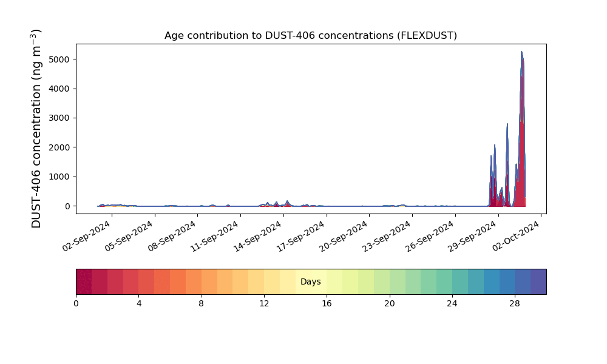Click the 23-Sep-2024 date label
Viewport: 607px width, 364px height.
pos(387,237)
